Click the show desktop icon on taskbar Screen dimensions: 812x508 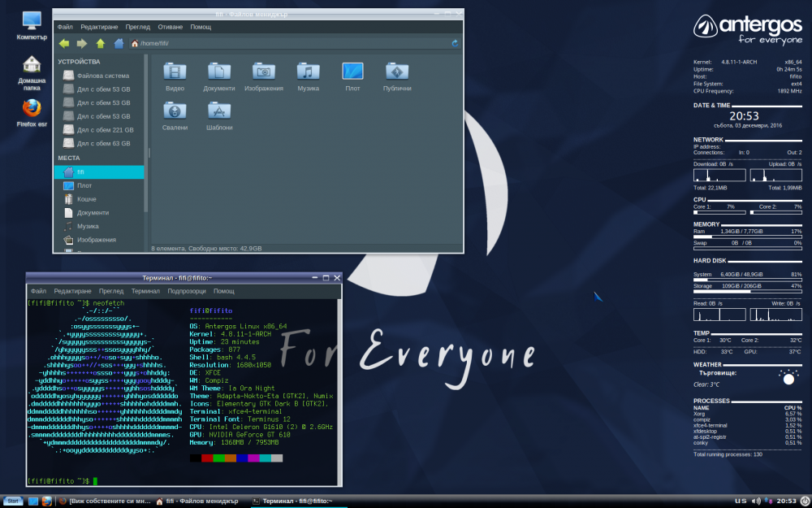coord(33,501)
